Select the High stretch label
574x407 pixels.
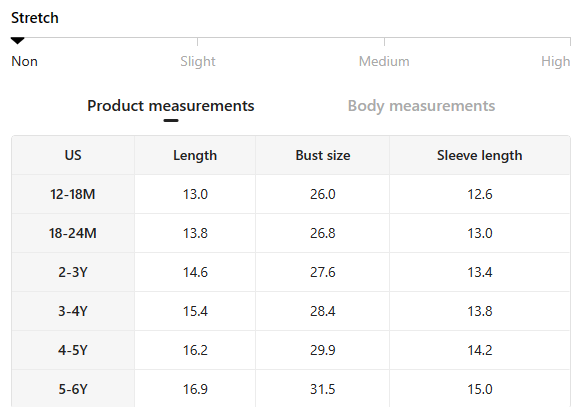tap(556, 61)
